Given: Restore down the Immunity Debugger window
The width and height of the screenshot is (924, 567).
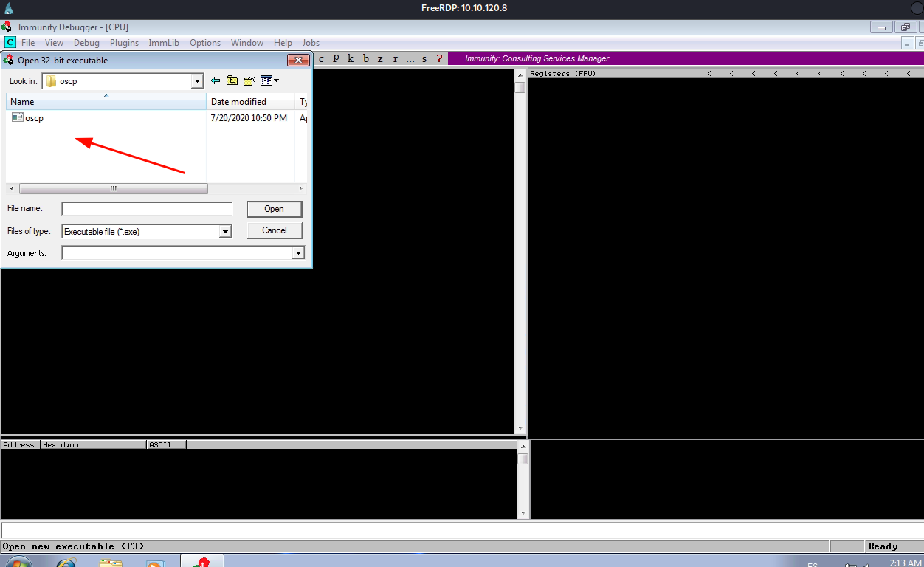Looking at the screenshot, I should pyautogui.click(x=906, y=27).
